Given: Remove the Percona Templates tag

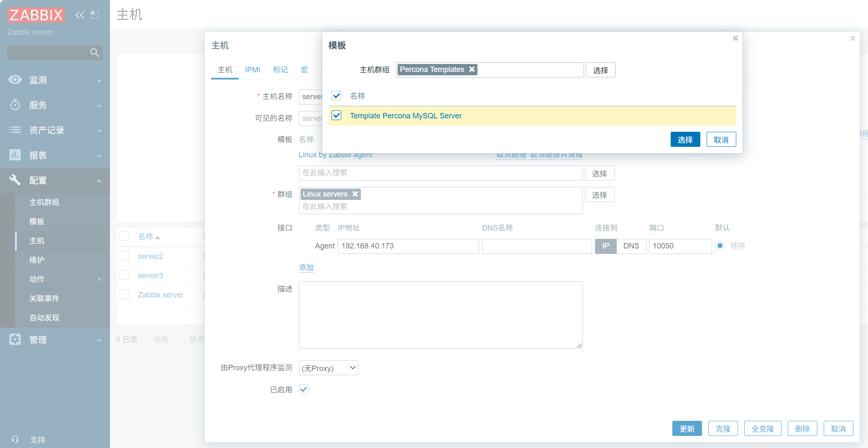Looking at the screenshot, I should tap(472, 69).
